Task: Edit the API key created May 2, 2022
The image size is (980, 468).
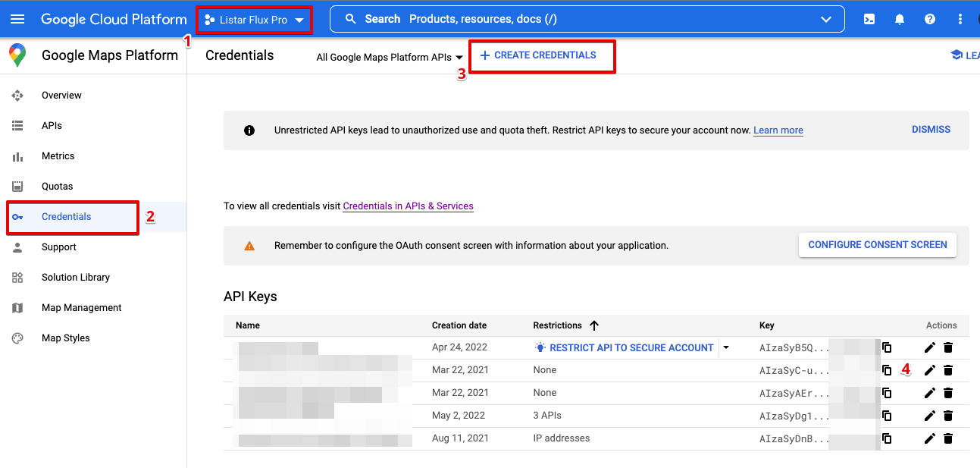Action: tap(930, 416)
